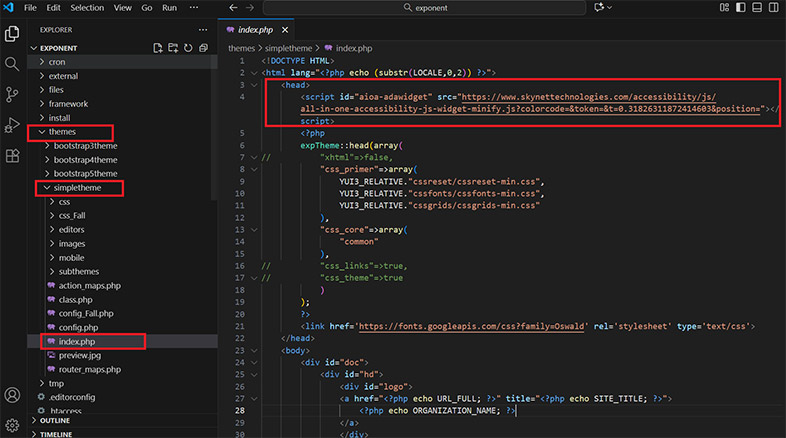Open the Run menu
This screenshot has width=786, height=438.
pyautogui.click(x=169, y=8)
